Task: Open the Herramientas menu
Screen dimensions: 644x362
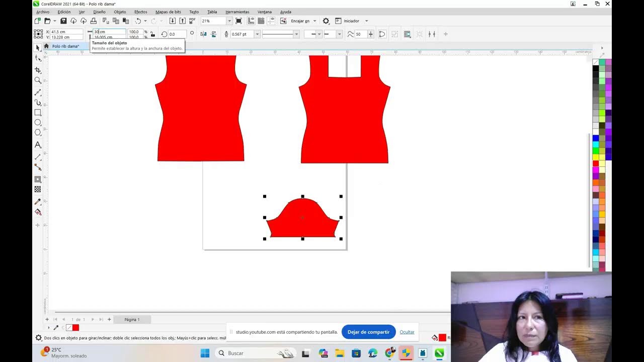Action: (237, 12)
